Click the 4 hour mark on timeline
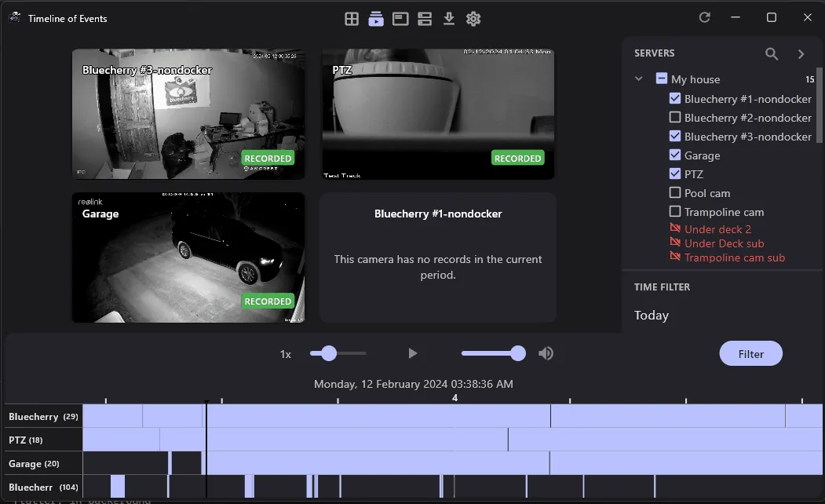This screenshot has width=825, height=504. click(454, 398)
